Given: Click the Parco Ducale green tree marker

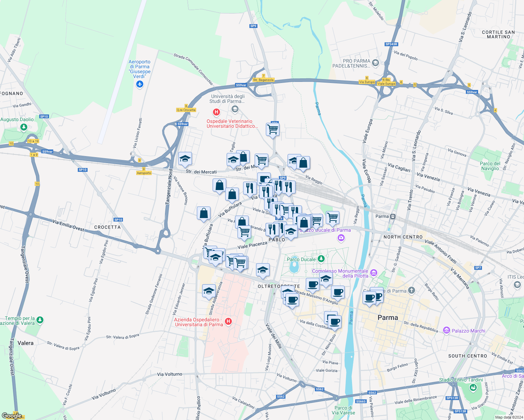Looking at the screenshot, I should 321,259.
